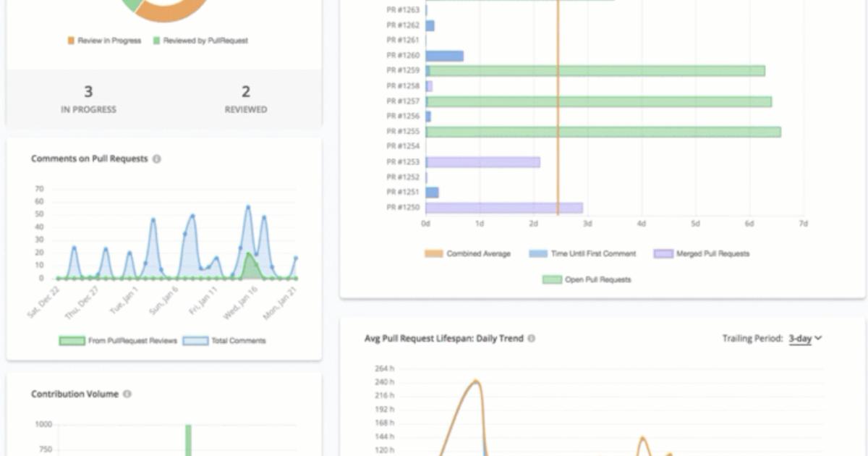
Task: Toggle the Combined Average legend entry
Action: pos(467,254)
